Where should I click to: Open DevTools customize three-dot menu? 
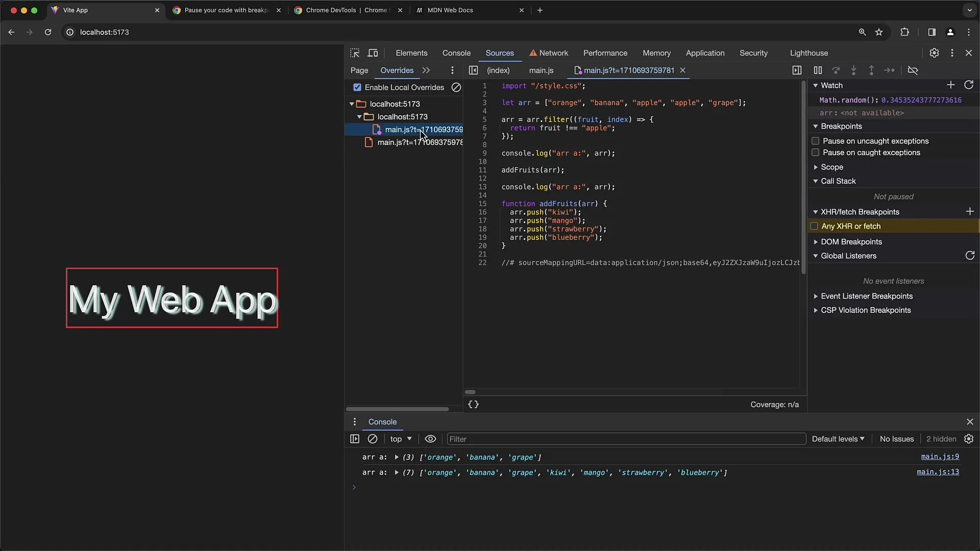(x=952, y=53)
